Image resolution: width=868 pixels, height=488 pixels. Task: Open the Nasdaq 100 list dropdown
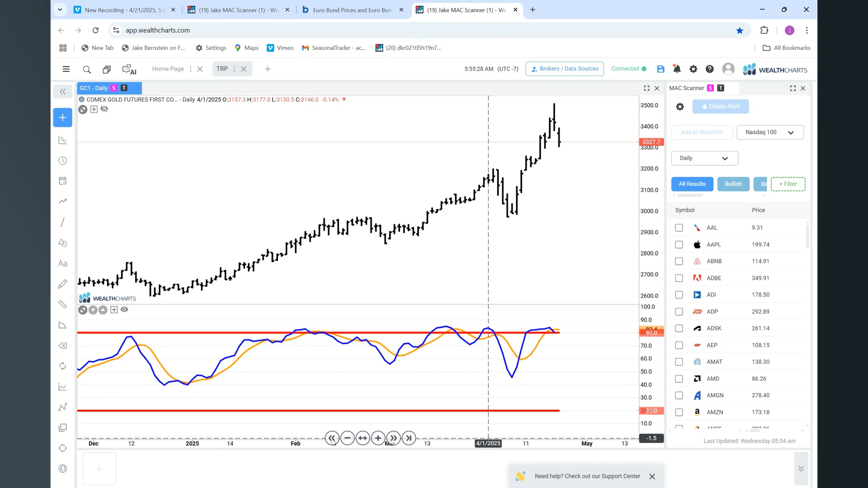[770, 132]
